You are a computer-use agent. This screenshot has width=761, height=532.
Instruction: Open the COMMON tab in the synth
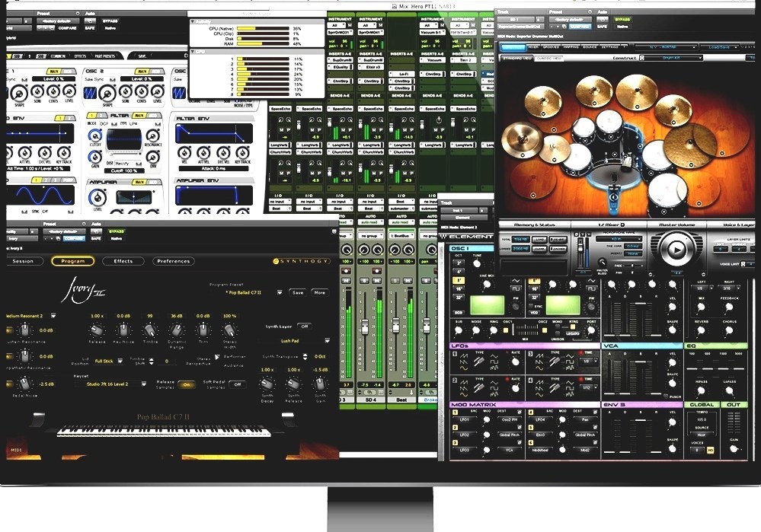[58, 56]
